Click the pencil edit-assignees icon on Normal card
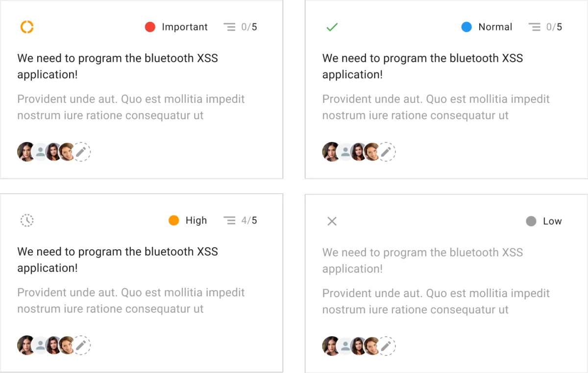 tap(387, 152)
